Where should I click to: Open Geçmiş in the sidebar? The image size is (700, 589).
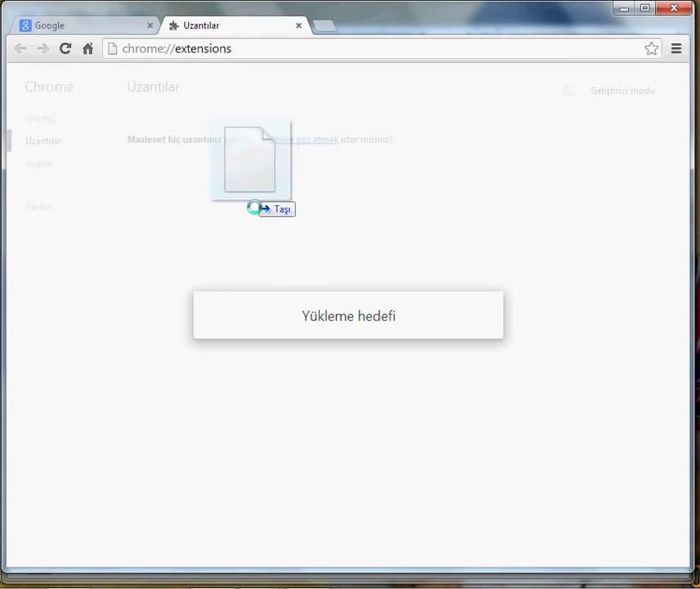click(41, 119)
